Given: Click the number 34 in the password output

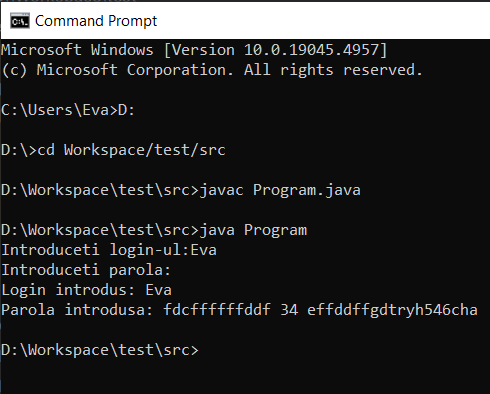Looking at the screenshot, I should 289,310.
